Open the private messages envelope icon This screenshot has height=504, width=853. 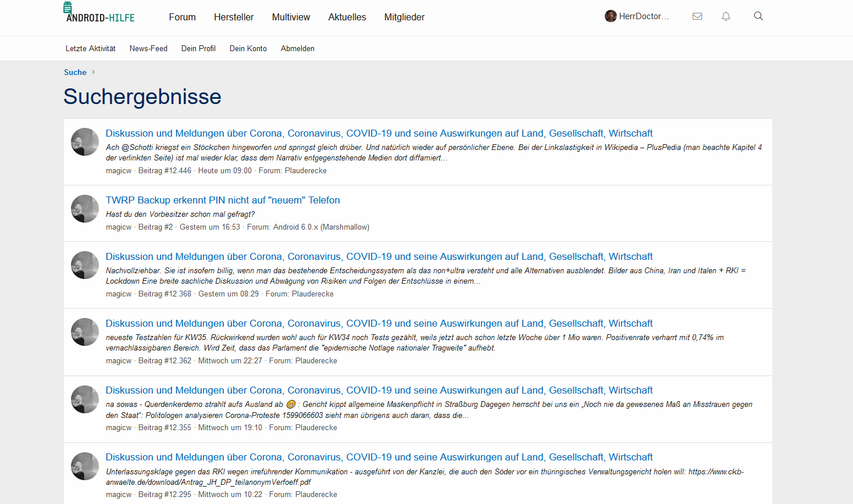click(697, 16)
